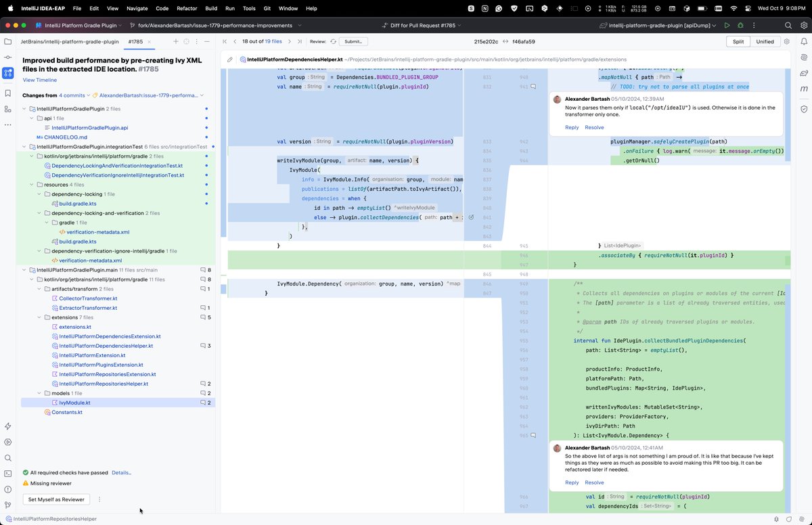
Task: Open CHANGELOG.md in the changes tree
Action: [x=66, y=137]
